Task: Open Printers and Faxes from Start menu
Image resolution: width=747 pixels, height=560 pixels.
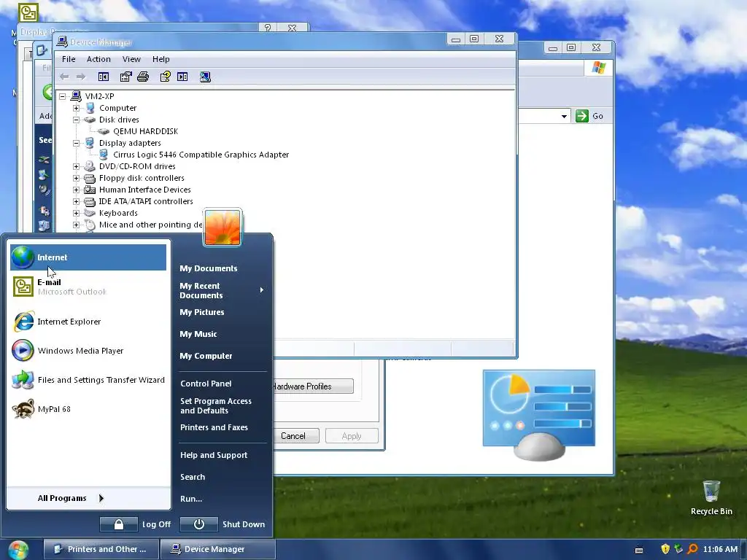Action: click(x=214, y=427)
